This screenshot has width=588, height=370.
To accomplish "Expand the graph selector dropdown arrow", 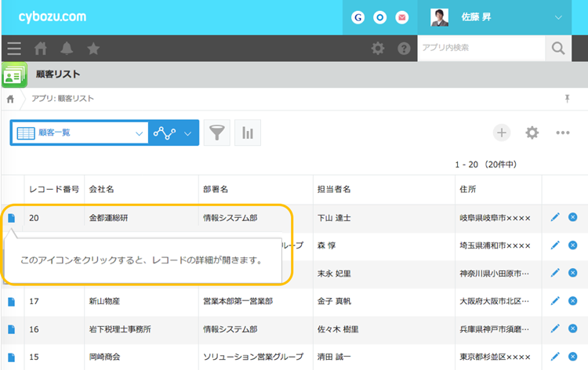I will [188, 133].
